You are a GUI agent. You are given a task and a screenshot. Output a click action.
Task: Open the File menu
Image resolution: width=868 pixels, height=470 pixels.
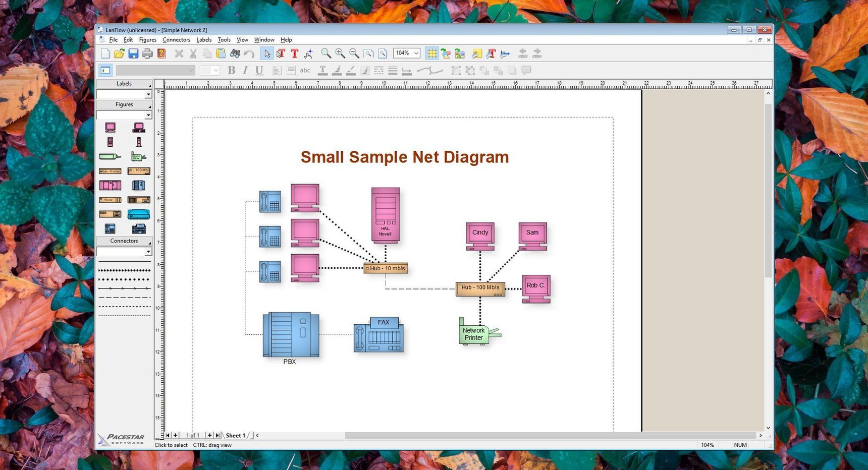pyautogui.click(x=113, y=40)
